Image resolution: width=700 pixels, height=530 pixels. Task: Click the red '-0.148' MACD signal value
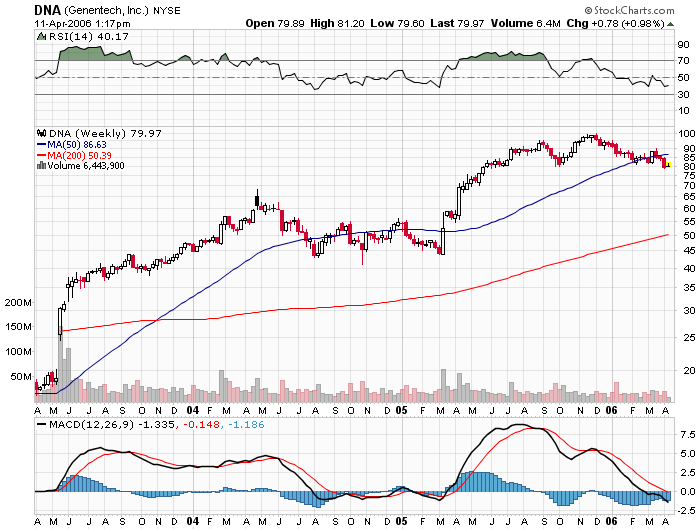[202, 425]
